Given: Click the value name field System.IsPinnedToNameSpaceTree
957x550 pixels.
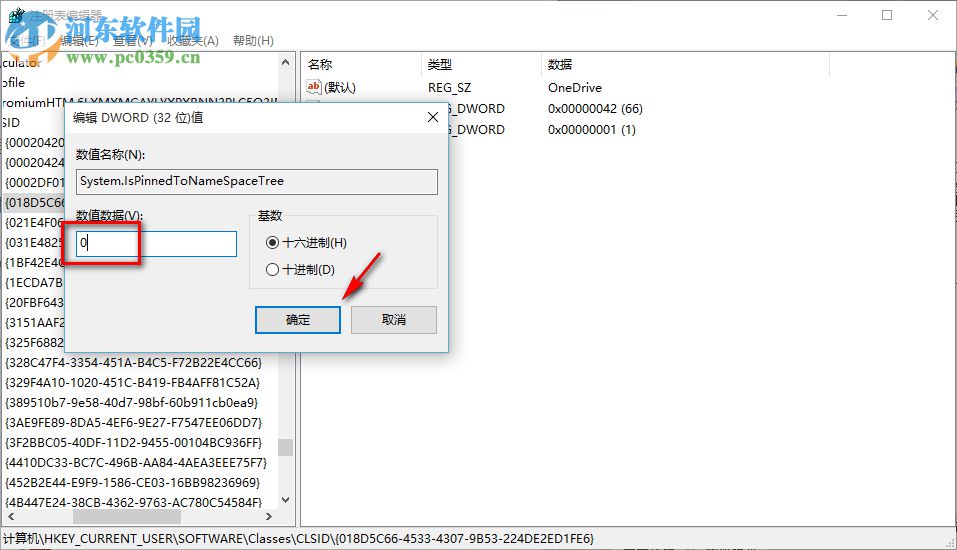Looking at the screenshot, I should point(257,181).
